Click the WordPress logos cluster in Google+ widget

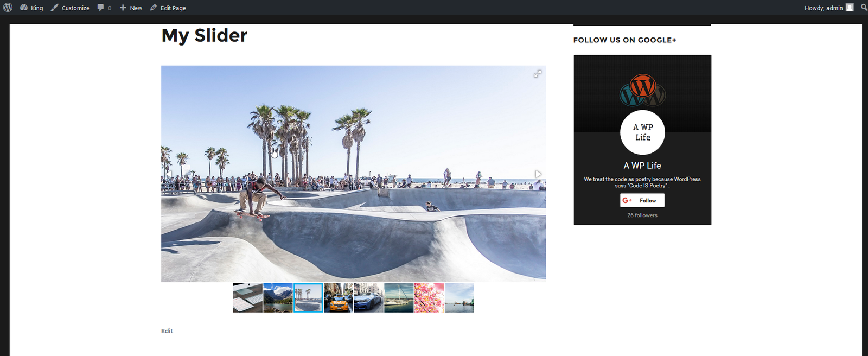pyautogui.click(x=642, y=91)
